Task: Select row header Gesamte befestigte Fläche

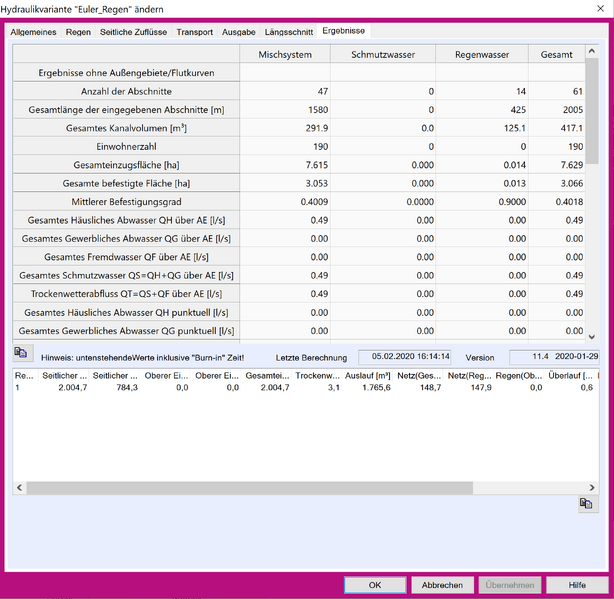Action: pyautogui.click(x=126, y=183)
